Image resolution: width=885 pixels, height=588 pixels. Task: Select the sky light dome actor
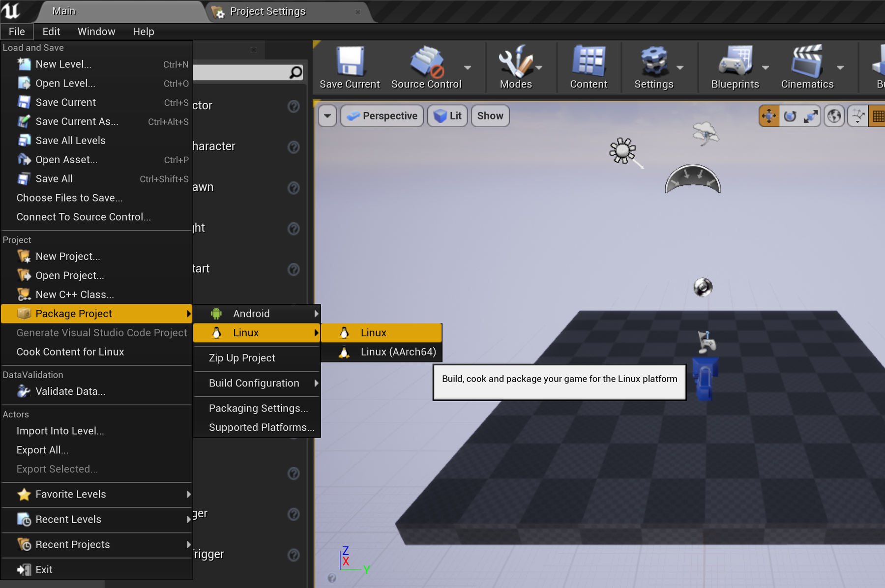pos(693,179)
